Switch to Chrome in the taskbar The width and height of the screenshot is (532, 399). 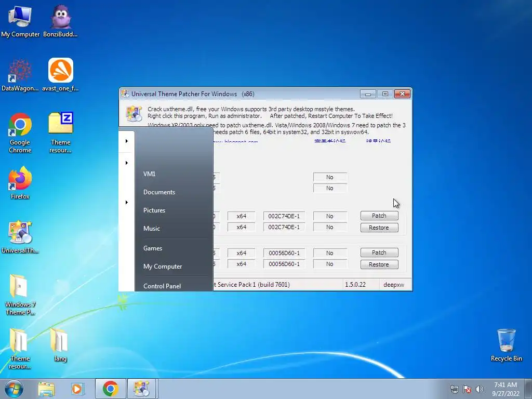coord(110,389)
